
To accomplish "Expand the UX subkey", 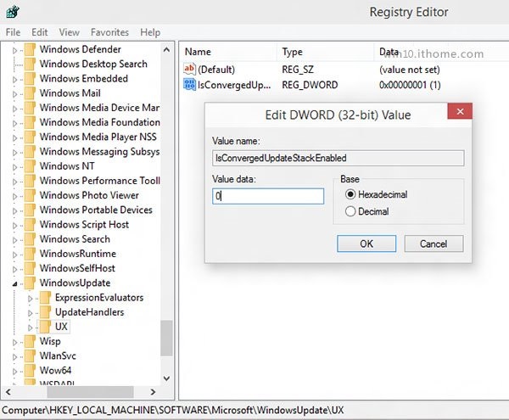I will tap(31, 328).
